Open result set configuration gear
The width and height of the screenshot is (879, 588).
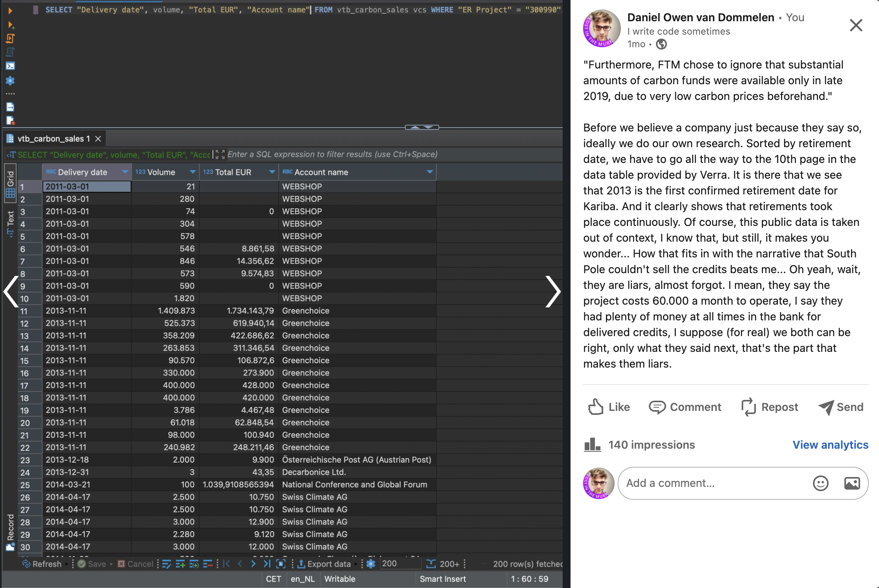click(371, 564)
